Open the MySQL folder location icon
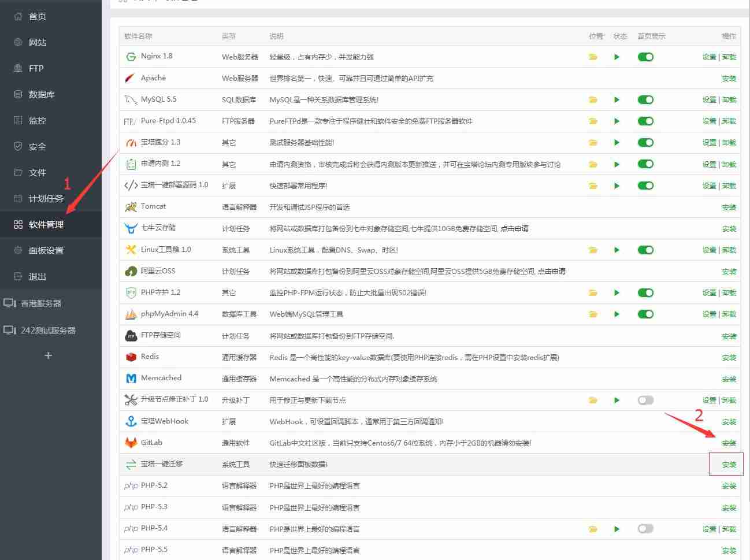The width and height of the screenshot is (750, 560). pyautogui.click(x=593, y=99)
